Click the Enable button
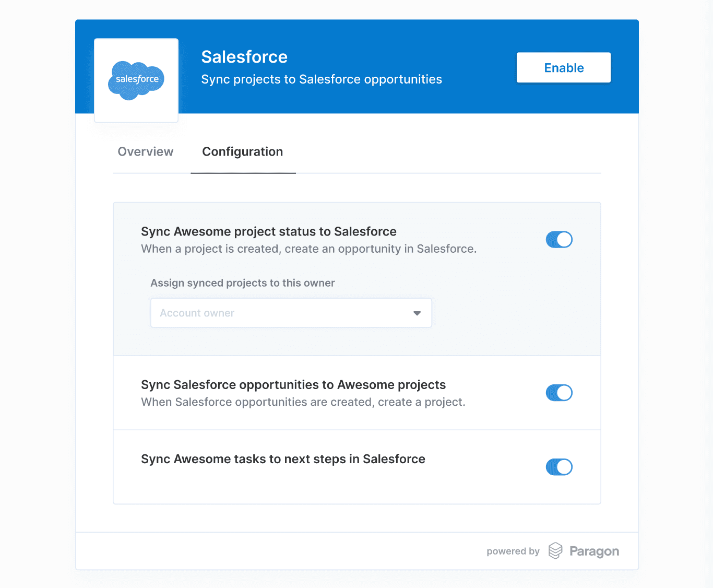The image size is (713, 588). (x=563, y=67)
